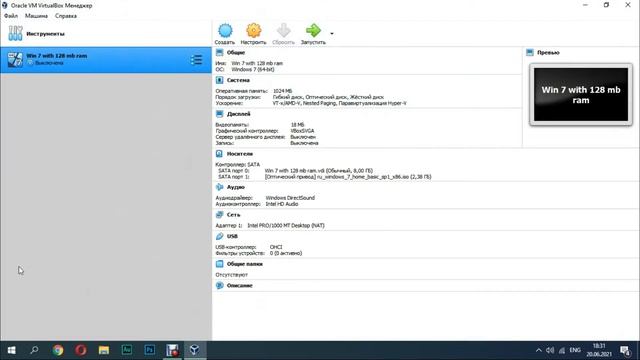Click the Система section icon
This screenshot has height=360, width=640.
(x=220, y=80)
